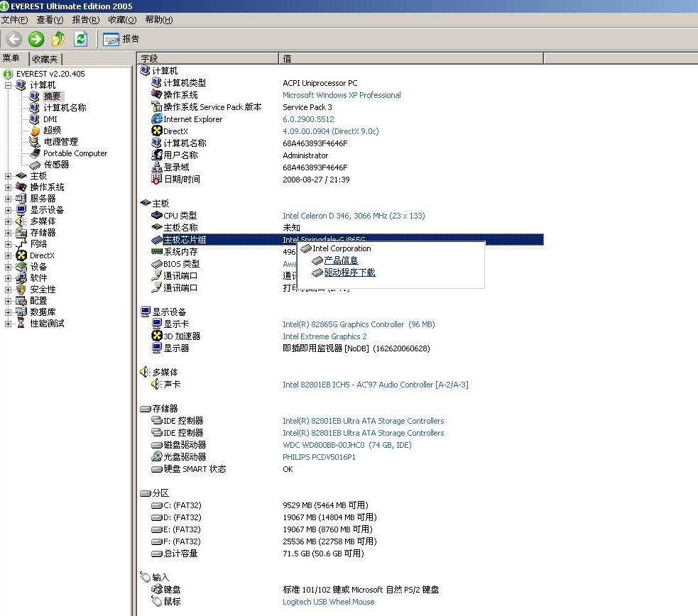Screen dimensions: 698x616
Task: Expand the 操作系统 tree node
Action: pyautogui.click(x=8, y=187)
